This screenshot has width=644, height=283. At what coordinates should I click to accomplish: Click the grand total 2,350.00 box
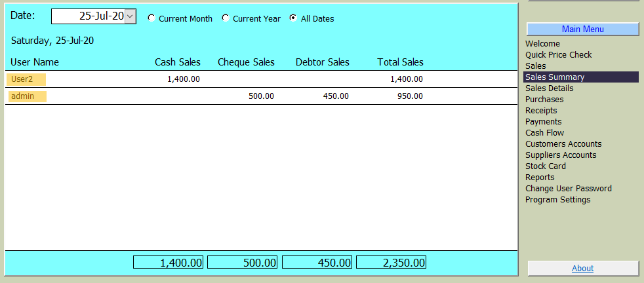[391, 263]
